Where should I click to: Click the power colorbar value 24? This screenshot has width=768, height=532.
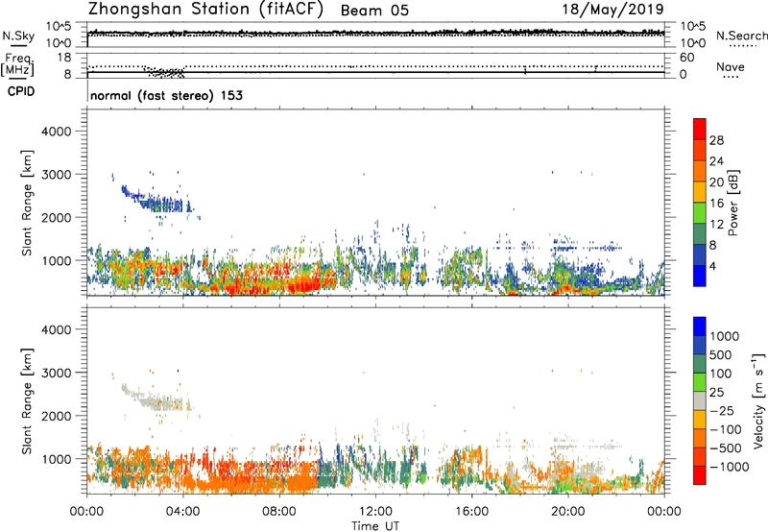click(716, 161)
